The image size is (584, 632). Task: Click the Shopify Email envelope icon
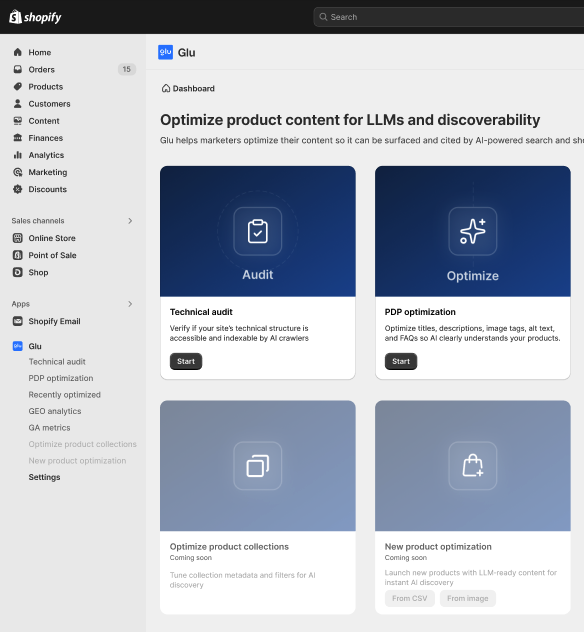click(17, 321)
